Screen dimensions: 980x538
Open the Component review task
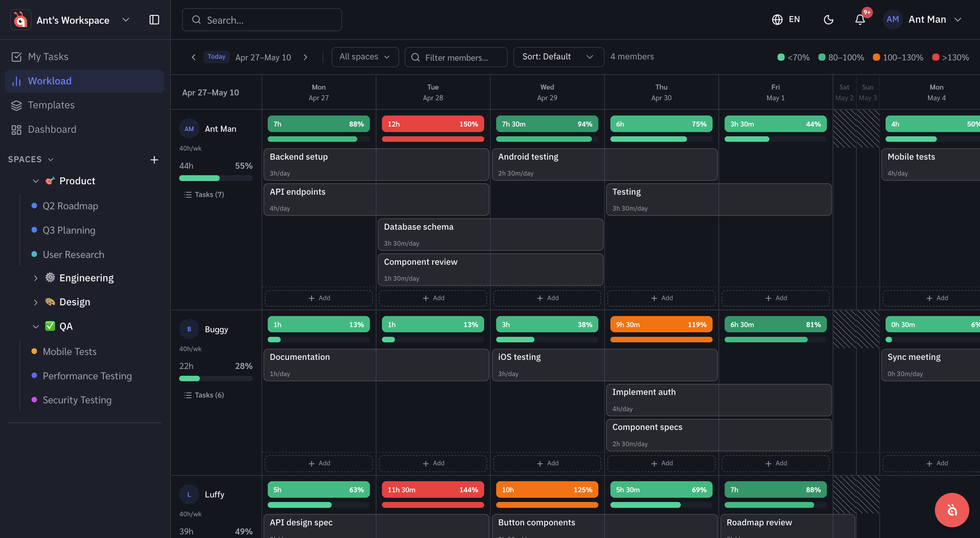[490, 269]
